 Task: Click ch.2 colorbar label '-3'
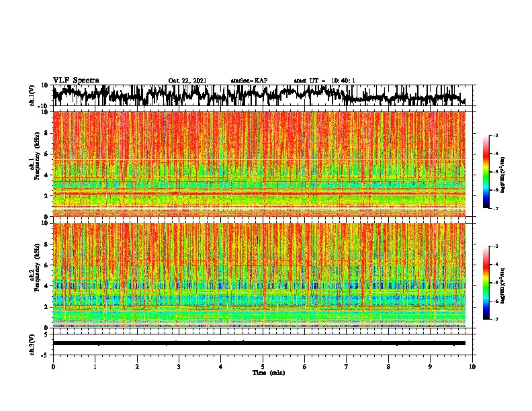(496, 246)
